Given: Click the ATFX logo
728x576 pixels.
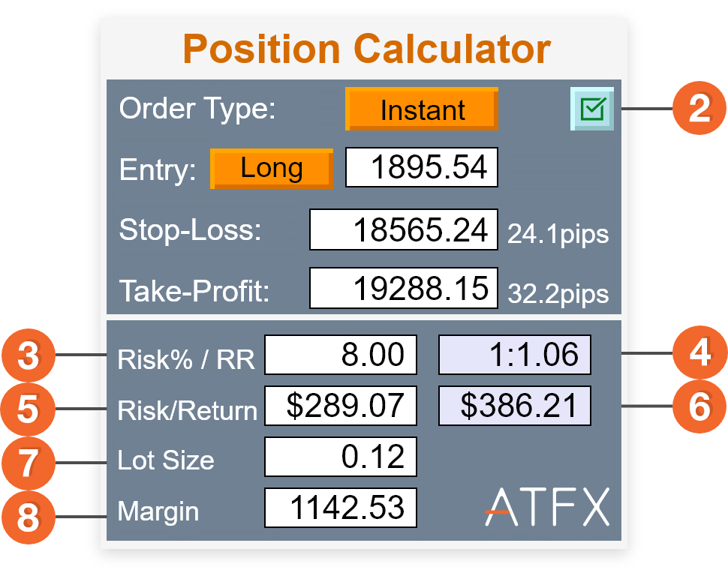Looking at the screenshot, I should click(547, 507).
